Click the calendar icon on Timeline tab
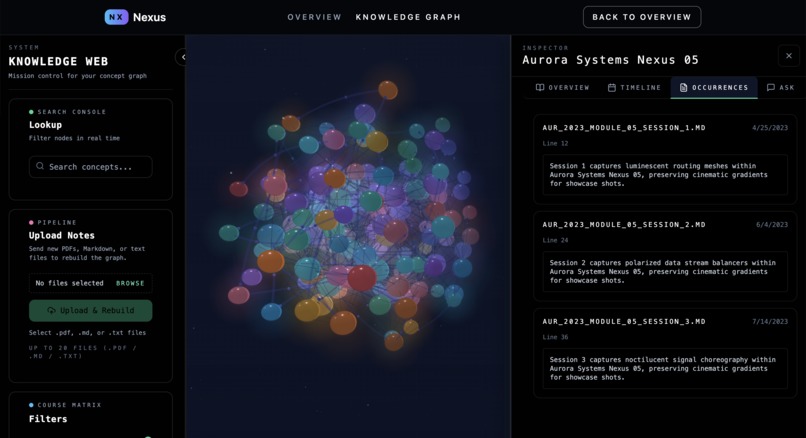The height and width of the screenshot is (438, 806). [x=612, y=87]
